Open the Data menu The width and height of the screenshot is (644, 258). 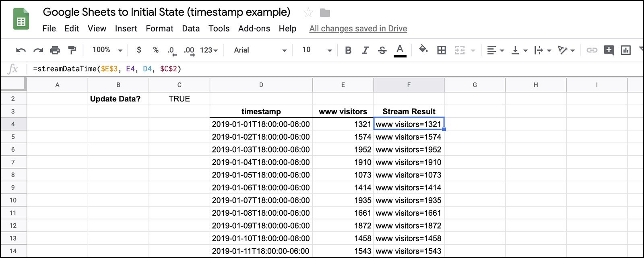[x=191, y=29]
